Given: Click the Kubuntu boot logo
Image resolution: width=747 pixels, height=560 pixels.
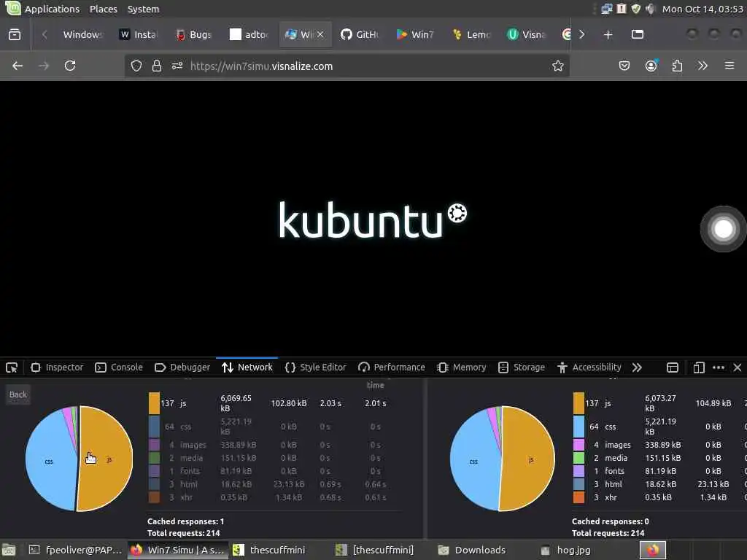Looking at the screenshot, I should click(x=373, y=220).
